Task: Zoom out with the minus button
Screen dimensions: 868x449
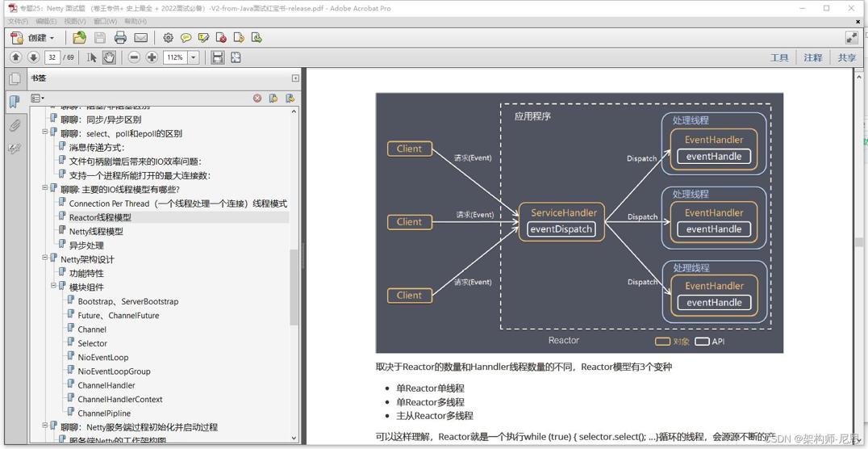Action: click(x=133, y=57)
